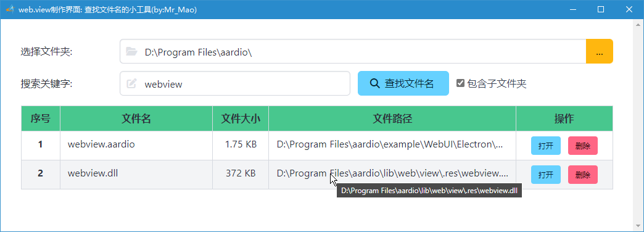Click the 文件名 column header

[x=136, y=118]
